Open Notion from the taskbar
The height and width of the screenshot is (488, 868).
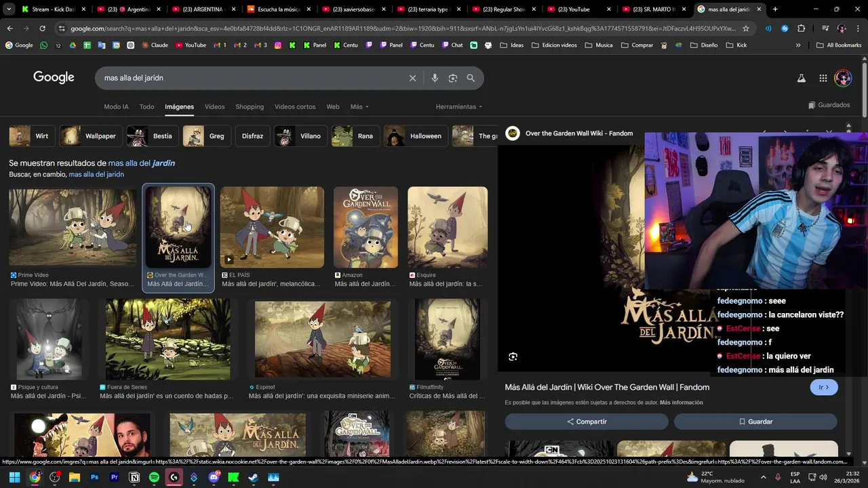[x=134, y=477]
